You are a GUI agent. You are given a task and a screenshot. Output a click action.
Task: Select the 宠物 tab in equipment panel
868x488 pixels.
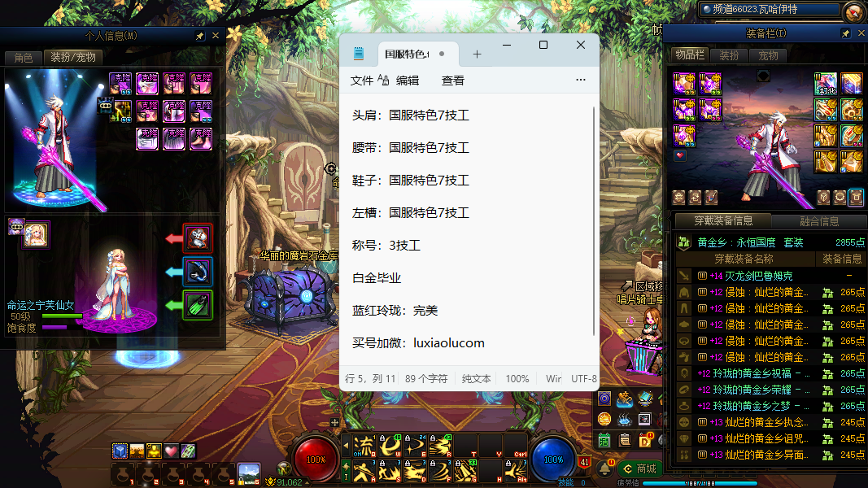(768, 55)
